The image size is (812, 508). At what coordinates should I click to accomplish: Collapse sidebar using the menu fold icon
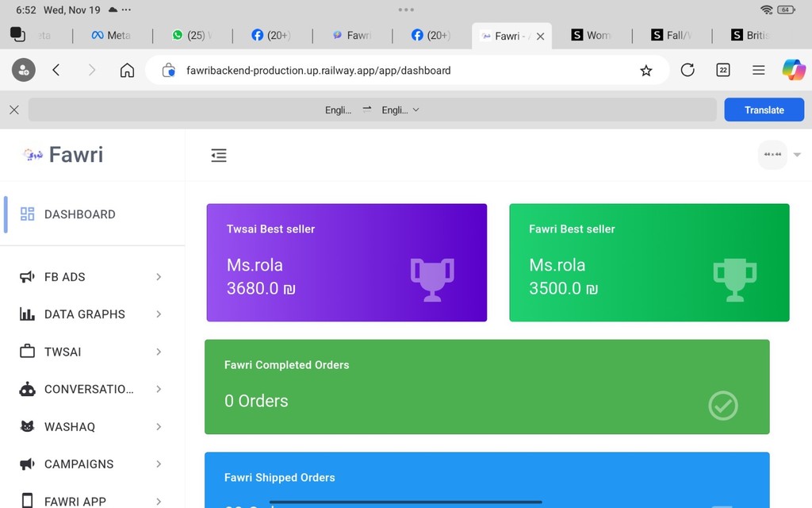[x=219, y=156]
